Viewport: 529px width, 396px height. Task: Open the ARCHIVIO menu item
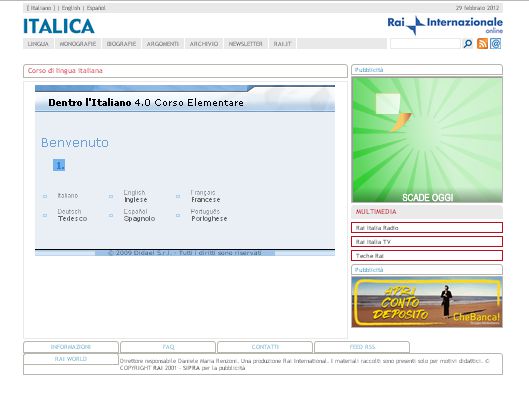point(204,44)
